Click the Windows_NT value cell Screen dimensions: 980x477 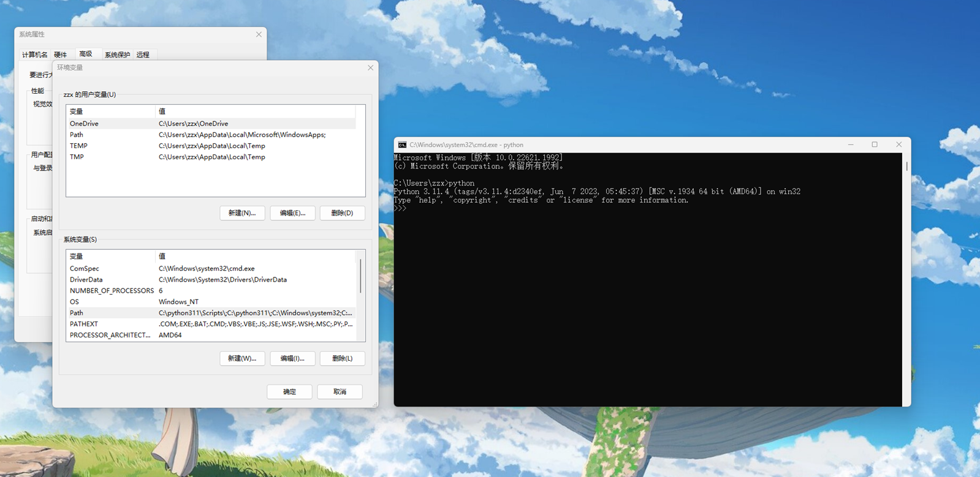coord(178,302)
